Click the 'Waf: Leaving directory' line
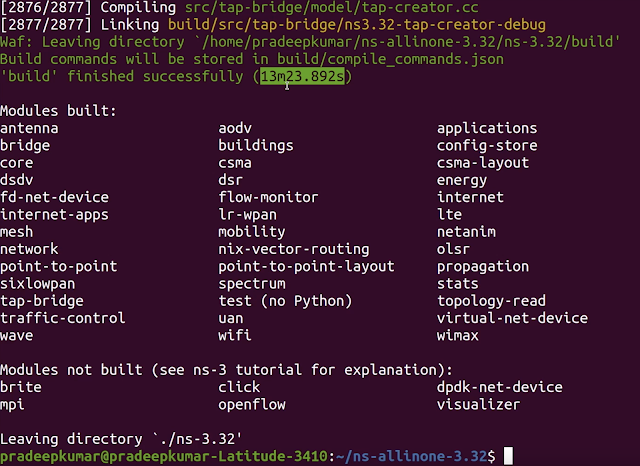This screenshot has width=640, height=466. (x=310, y=42)
